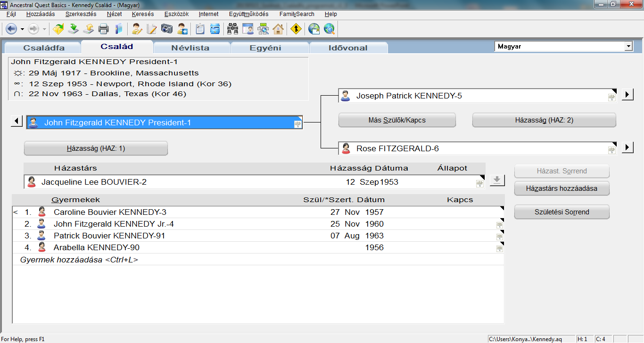The height and width of the screenshot is (343, 644).
Task: Click the Más Szülők/Kapcs button
Action: (397, 120)
